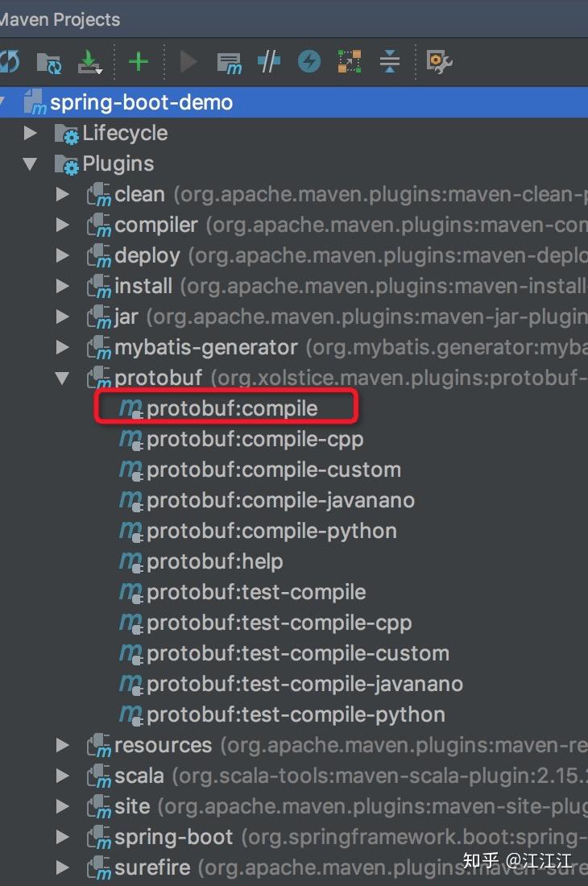Select the protobuf:compile goal
The width and height of the screenshot is (588, 886).
(232, 408)
